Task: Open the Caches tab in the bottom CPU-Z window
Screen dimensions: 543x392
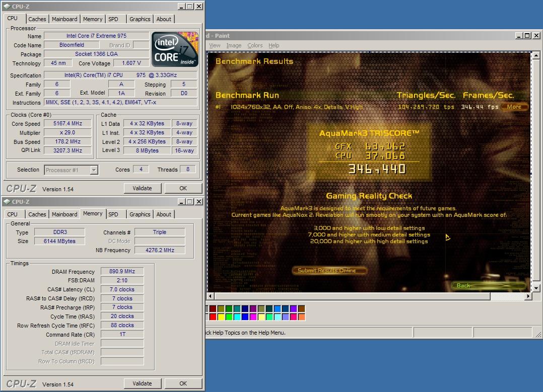Action: 37,214
